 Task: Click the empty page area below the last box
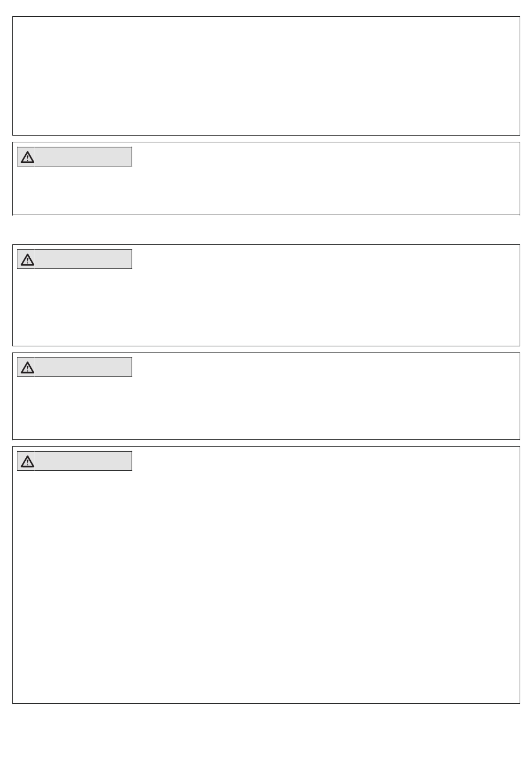tap(266, 740)
